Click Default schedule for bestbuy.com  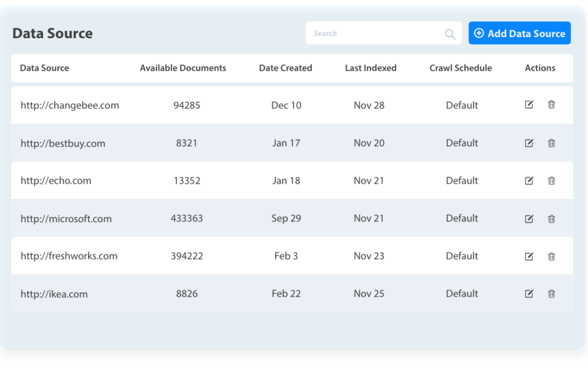pyautogui.click(x=462, y=142)
